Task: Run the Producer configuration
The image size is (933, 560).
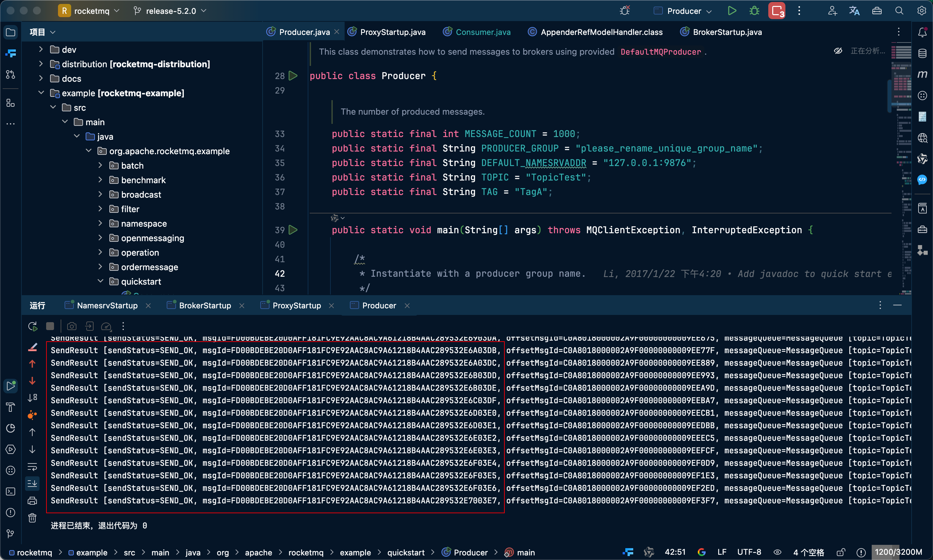Action: [x=732, y=11]
